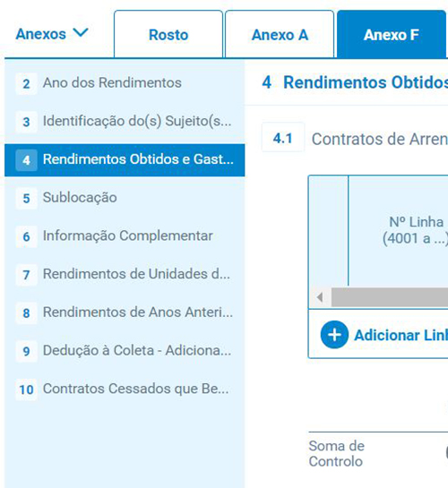Viewport: 448px width, 488px height.
Task: Expand the Anexos dropdown chevron
Action: (x=81, y=32)
